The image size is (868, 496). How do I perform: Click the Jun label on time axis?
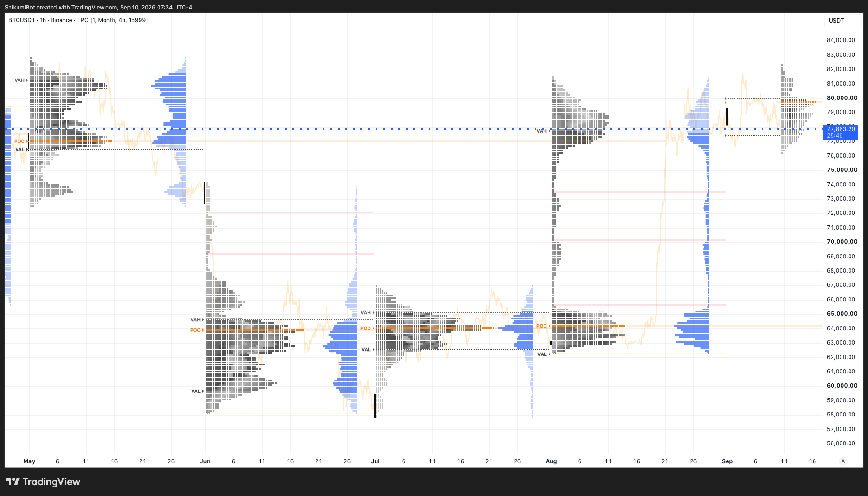pyautogui.click(x=205, y=461)
